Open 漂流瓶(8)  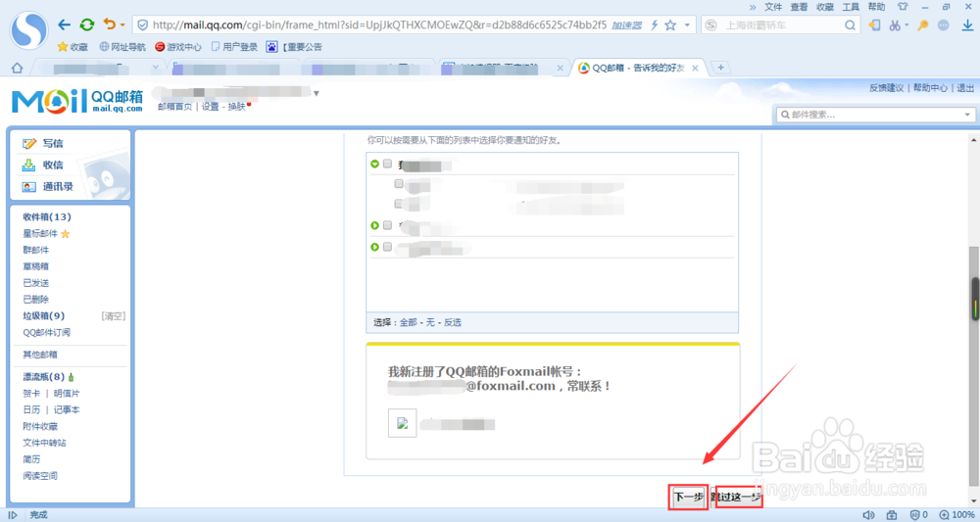tap(44, 377)
